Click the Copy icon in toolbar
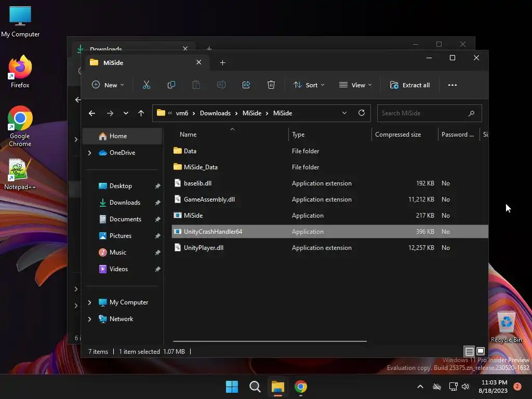Screen dimensions: 532x399 click(x=171, y=85)
